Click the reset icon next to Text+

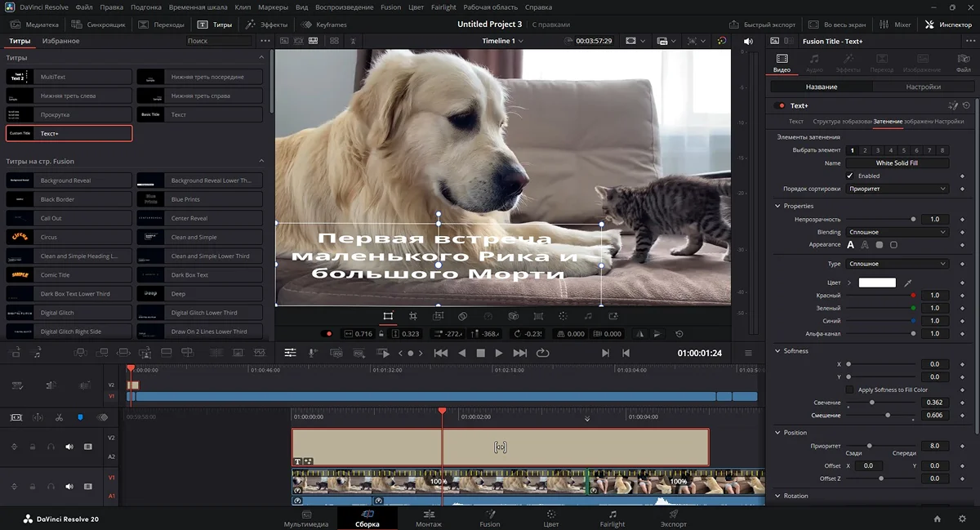[966, 105]
